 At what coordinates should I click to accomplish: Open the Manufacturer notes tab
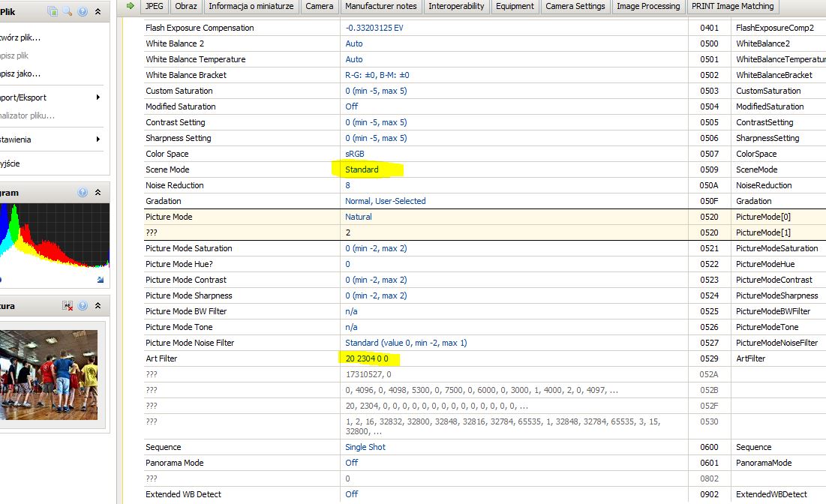(x=380, y=6)
